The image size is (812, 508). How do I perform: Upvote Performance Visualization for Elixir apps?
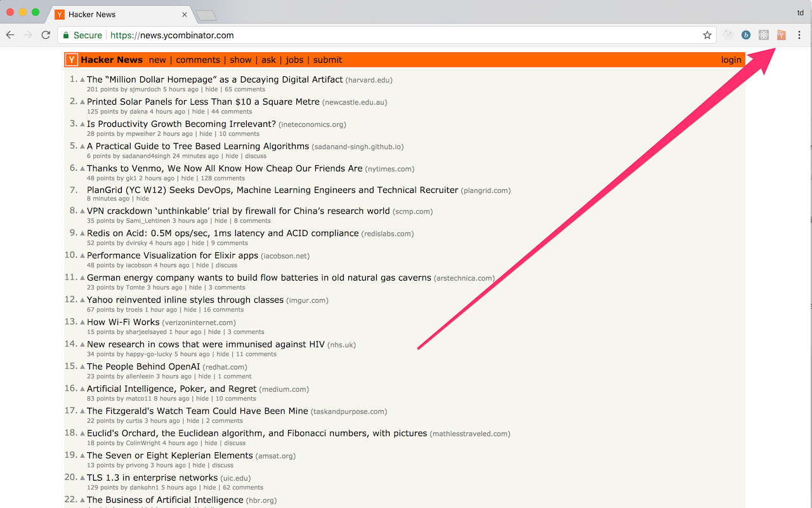pyautogui.click(x=82, y=256)
